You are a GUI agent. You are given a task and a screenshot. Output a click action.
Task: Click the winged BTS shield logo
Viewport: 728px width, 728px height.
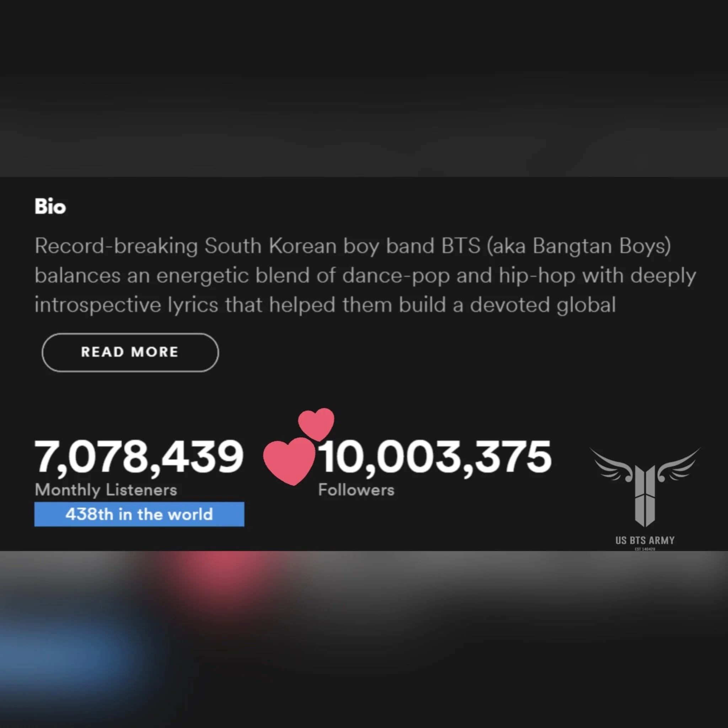coord(645,487)
